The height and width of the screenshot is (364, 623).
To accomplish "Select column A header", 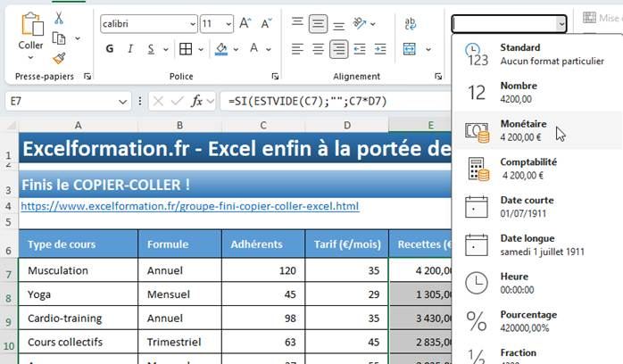I will [79, 126].
